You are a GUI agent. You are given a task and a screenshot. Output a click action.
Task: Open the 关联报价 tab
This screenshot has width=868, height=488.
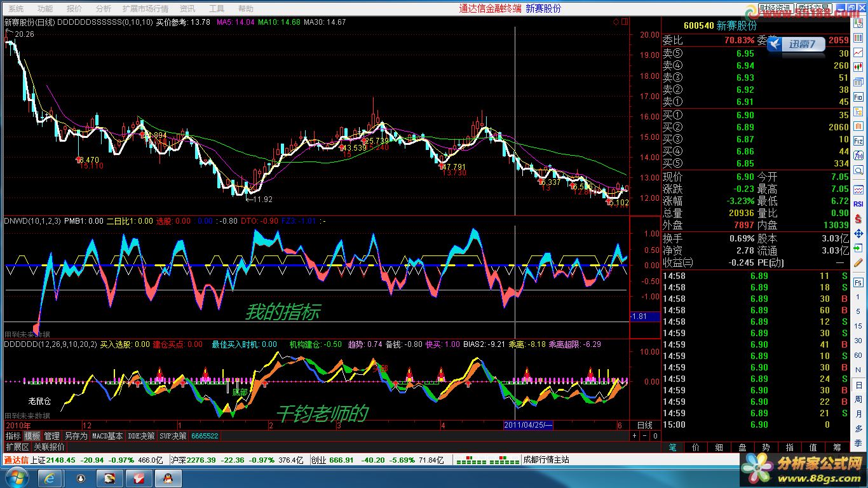point(48,447)
